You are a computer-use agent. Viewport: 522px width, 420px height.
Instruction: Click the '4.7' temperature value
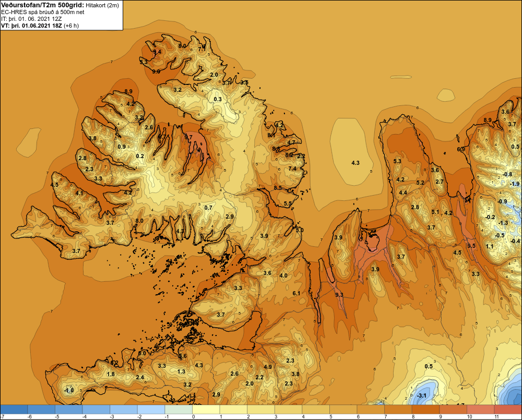click(x=291, y=142)
